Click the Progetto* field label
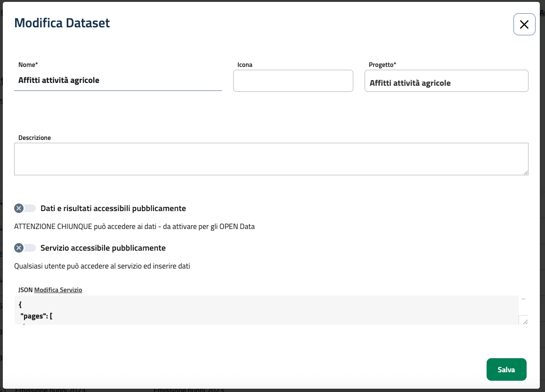The height and width of the screenshot is (392, 545). (382, 65)
